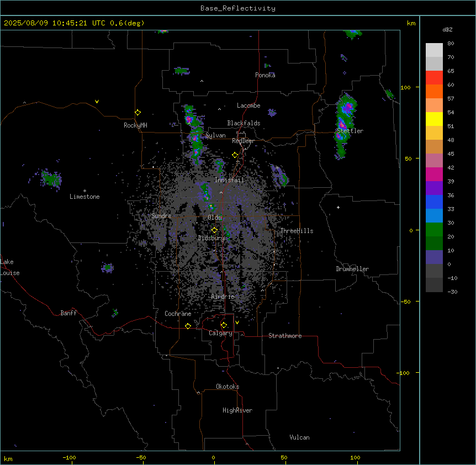
Task: Click the Vulcan label
Action: pos(299,437)
